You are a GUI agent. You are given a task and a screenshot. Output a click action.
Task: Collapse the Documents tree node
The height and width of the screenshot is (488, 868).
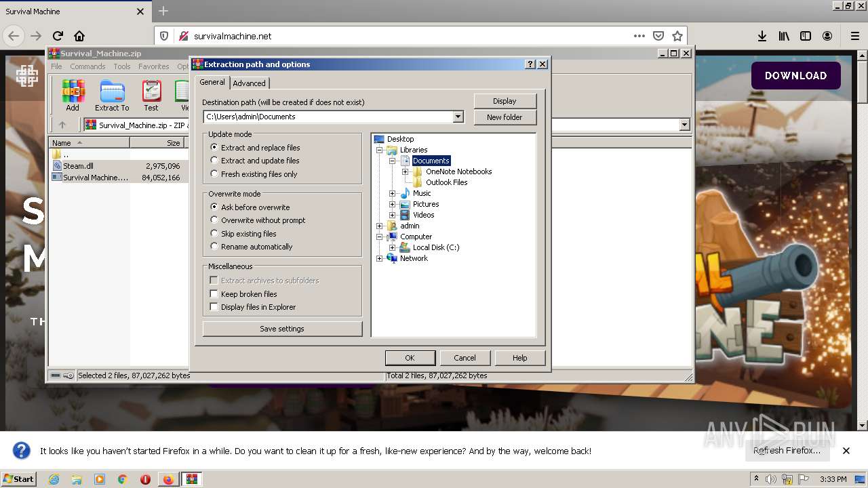click(x=393, y=161)
